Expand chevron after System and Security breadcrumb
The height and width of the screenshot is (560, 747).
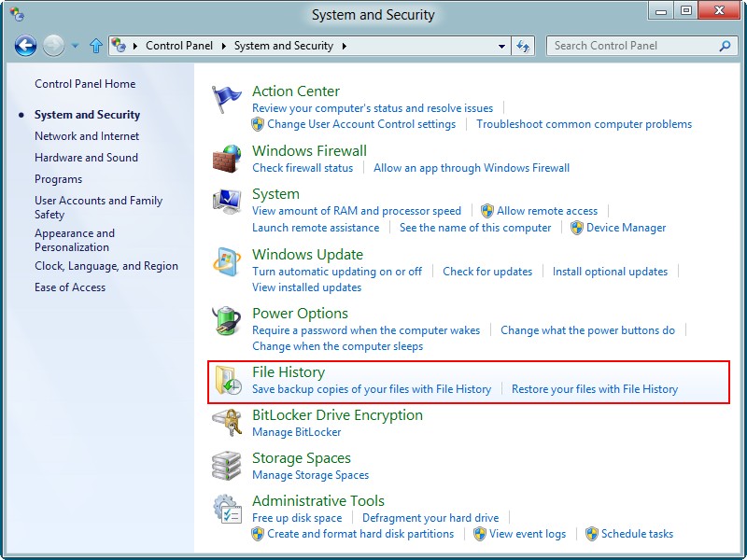[x=345, y=46]
